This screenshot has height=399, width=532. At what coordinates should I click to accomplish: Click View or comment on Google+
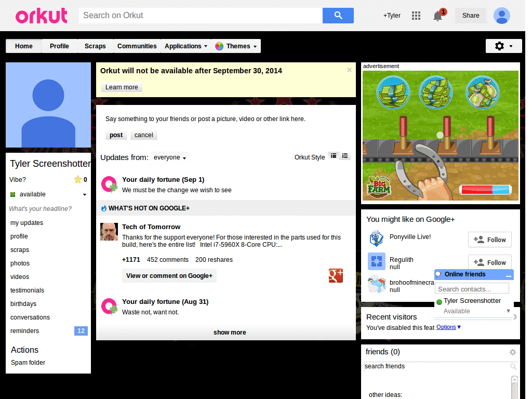(169, 276)
